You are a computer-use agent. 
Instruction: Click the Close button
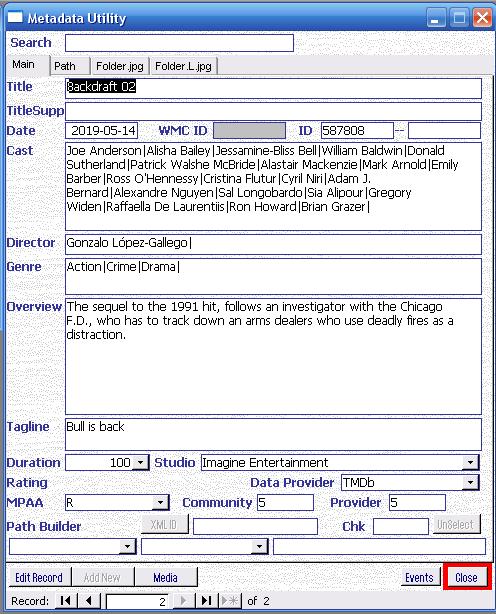[466, 577]
